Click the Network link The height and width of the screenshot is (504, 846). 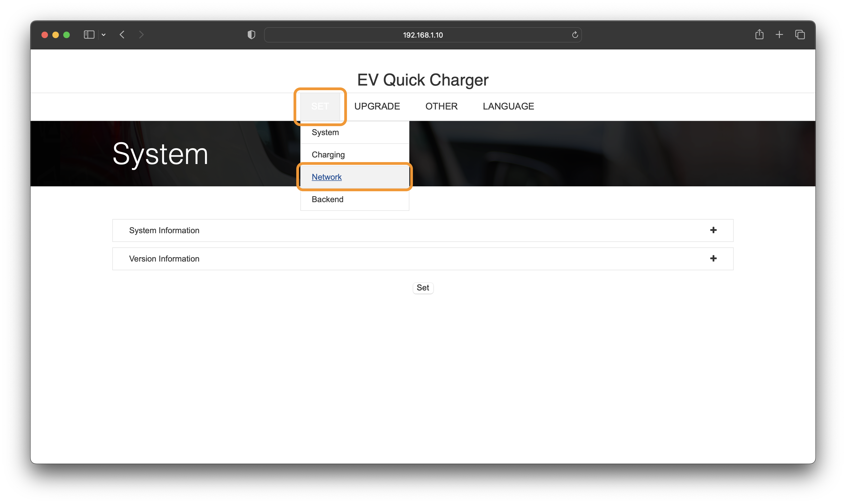(x=327, y=177)
